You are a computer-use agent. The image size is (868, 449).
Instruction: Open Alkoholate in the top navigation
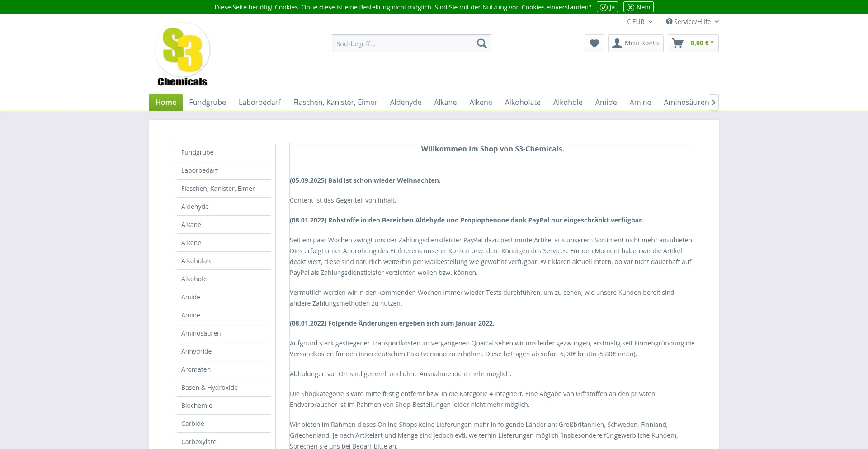click(x=522, y=102)
